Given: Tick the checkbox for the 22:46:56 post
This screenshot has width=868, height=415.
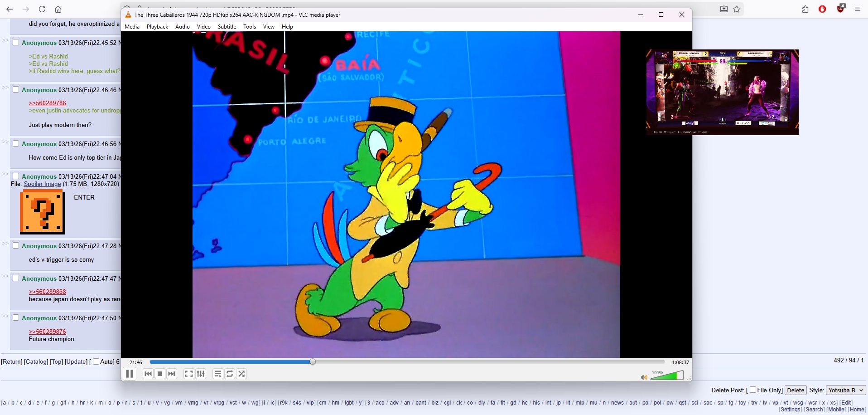Looking at the screenshot, I should pyautogui.click(x=16, y=143).
